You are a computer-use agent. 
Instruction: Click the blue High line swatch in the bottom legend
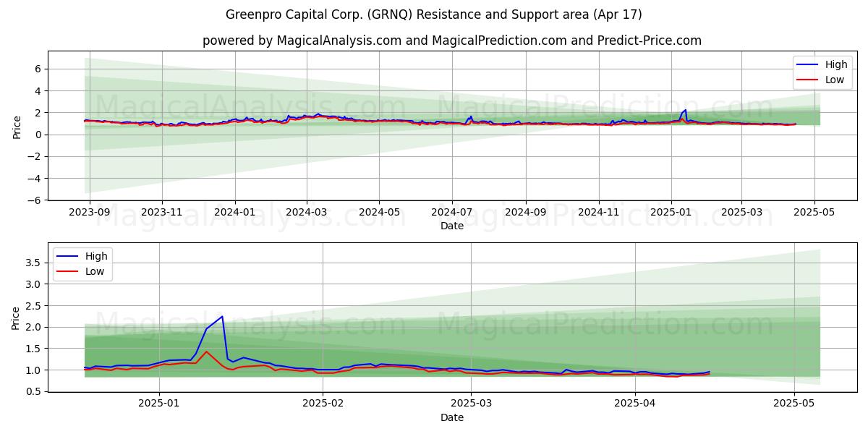click(x=67, y=257)
